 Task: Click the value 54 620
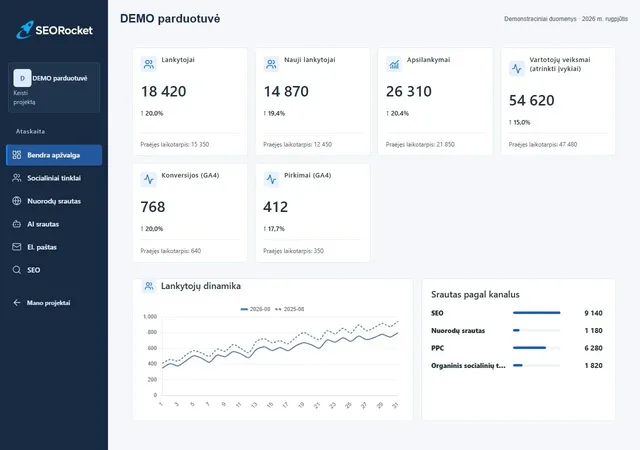(531, 100)
